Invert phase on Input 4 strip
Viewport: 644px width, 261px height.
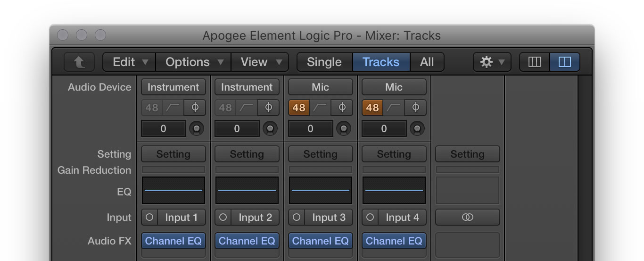(415, 108)
